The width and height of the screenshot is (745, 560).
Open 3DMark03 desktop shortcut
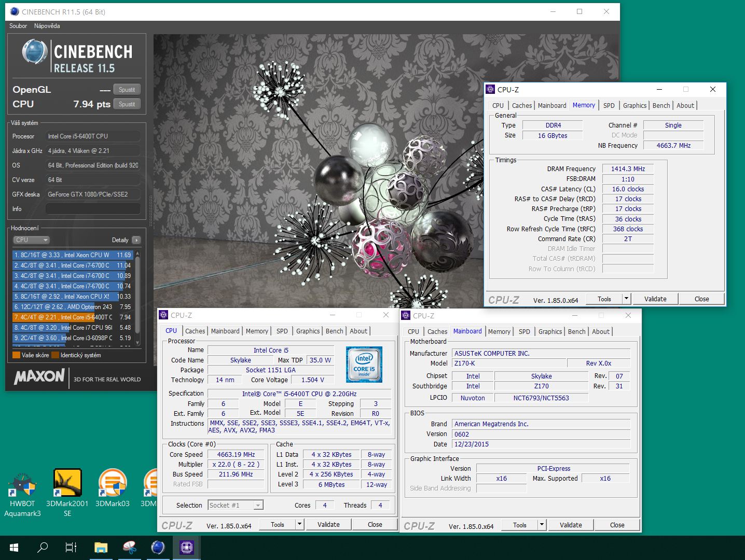coord(113,487)
